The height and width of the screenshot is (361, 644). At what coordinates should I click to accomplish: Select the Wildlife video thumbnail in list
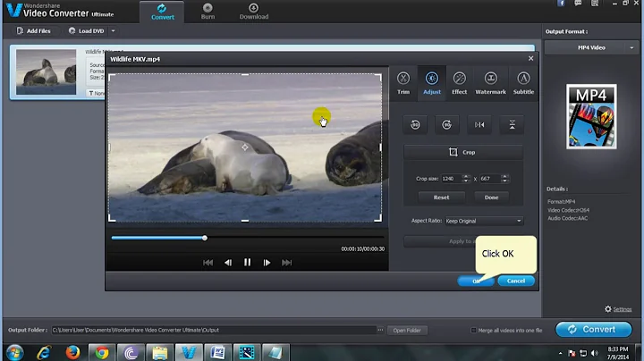(46, 72)
